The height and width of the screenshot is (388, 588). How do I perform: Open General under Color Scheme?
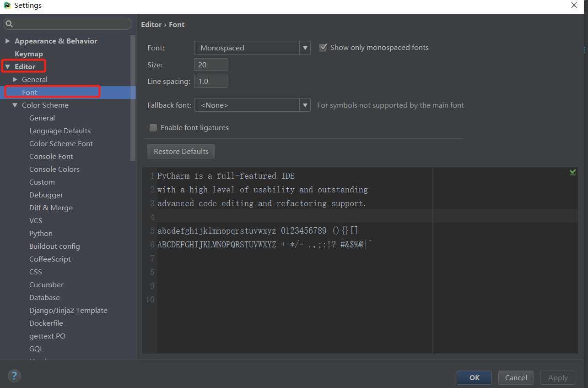pyautogui.click(x=42, y=118)
